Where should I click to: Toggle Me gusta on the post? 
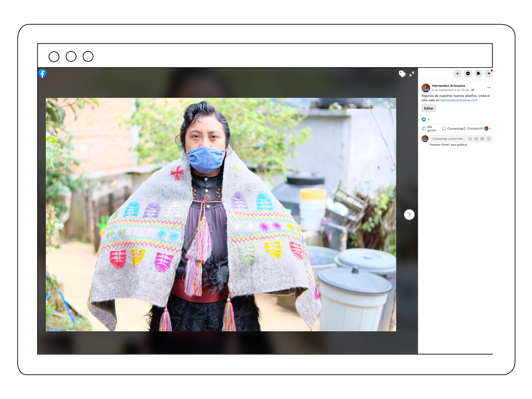[x=429, y=128]
